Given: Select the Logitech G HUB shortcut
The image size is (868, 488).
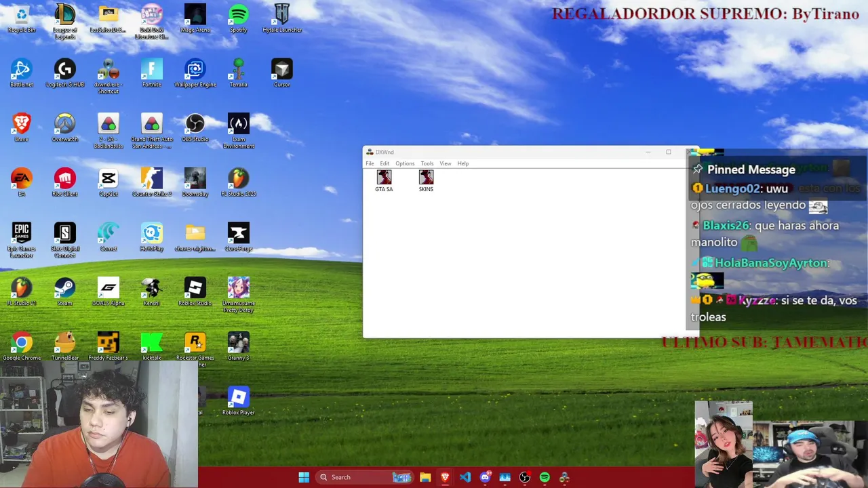Looking at the screenshot, I should click(65, 73).
